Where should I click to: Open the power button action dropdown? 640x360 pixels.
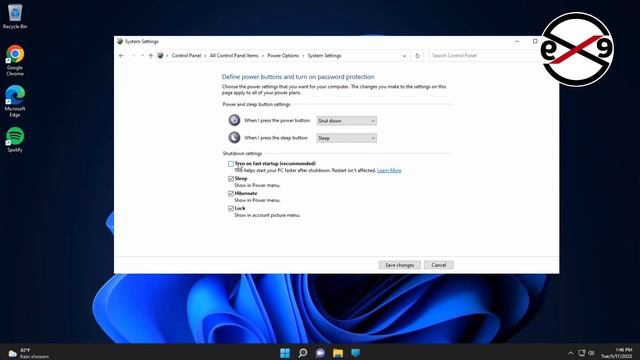347,121
